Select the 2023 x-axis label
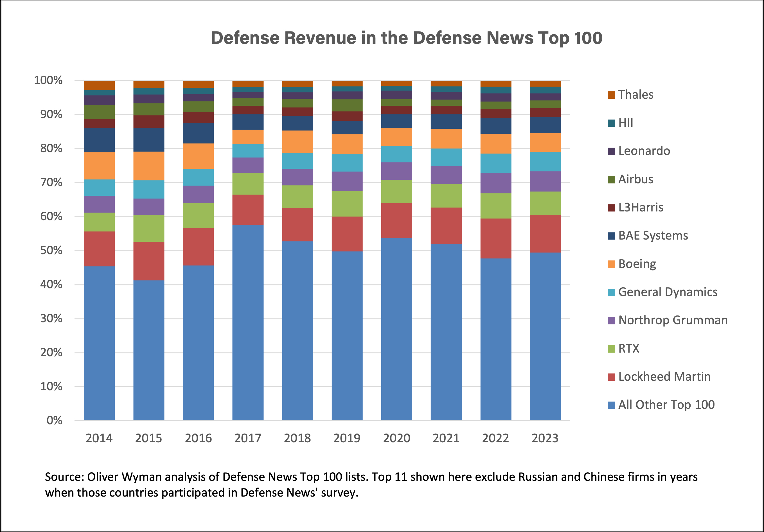Image resolution: width=764 pixels, height=532 pixels. (546, 438)
